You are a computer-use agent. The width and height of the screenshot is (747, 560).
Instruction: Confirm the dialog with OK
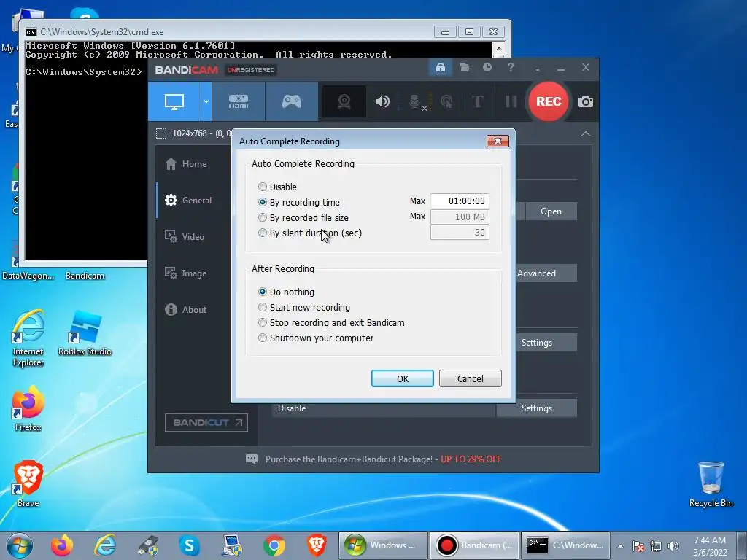click(403, 378)
